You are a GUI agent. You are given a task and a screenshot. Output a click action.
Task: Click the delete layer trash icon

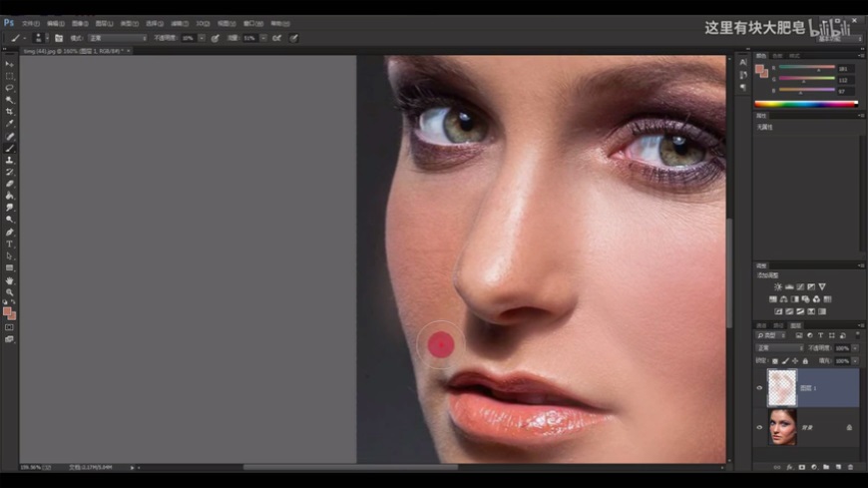pyautogui.click(x=850, y=466)
